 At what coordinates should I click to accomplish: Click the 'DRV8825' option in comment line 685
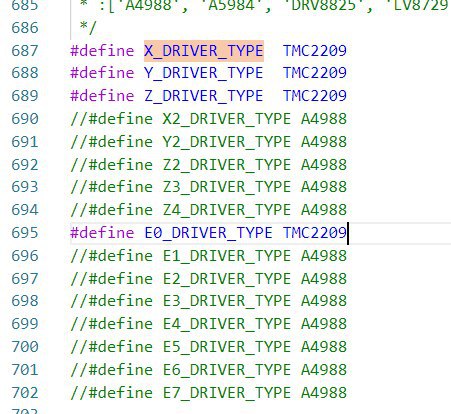328,6
